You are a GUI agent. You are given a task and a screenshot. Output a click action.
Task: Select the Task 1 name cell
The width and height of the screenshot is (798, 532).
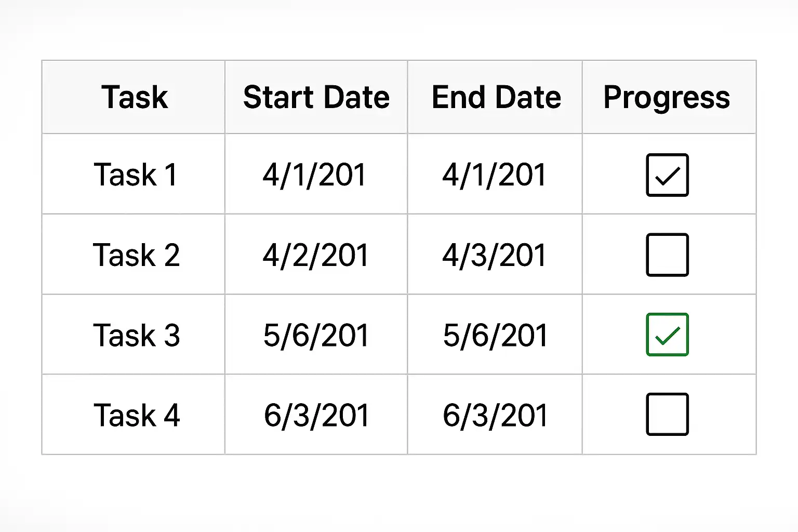pos(135,175)
